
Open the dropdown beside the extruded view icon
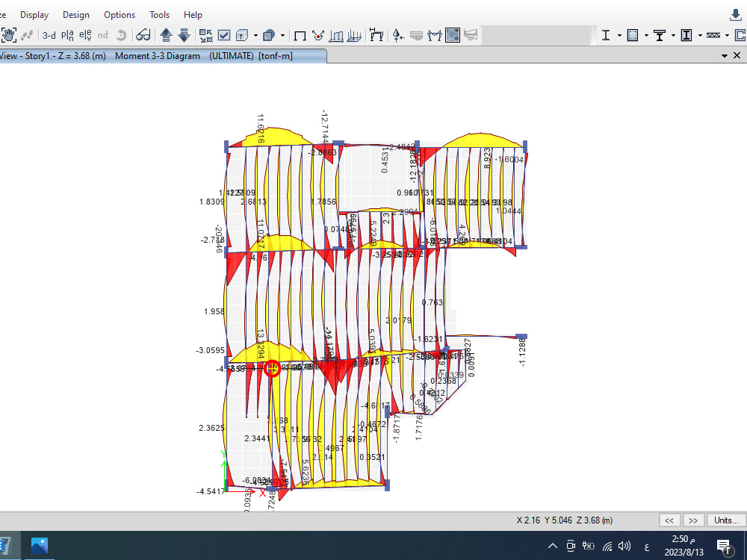[x=255, y=34]
